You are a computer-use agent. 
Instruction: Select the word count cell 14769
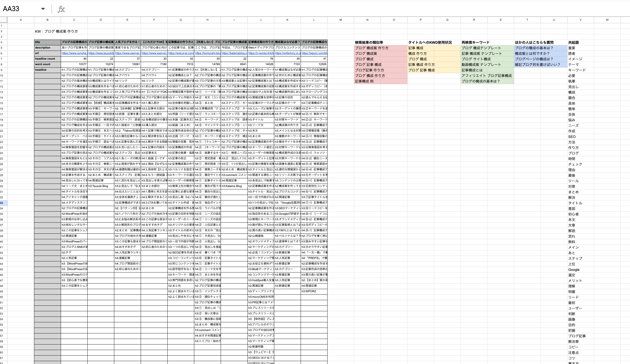point(207,64)
